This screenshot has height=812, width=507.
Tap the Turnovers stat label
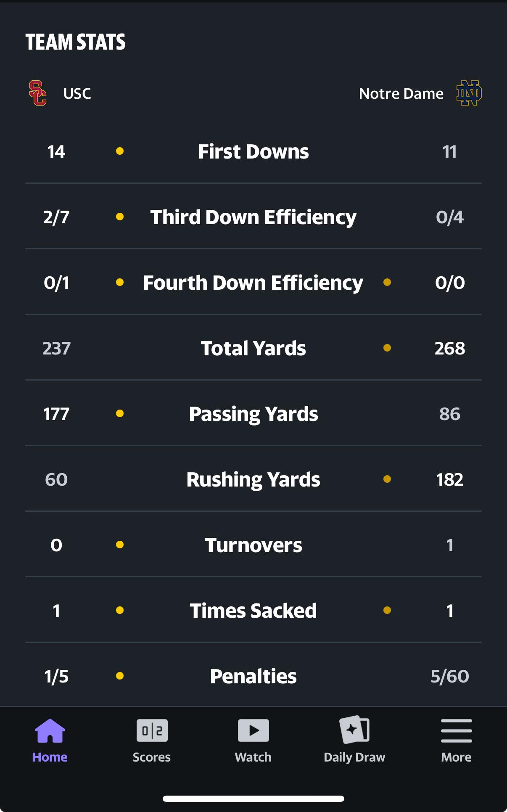coord(253,545)
